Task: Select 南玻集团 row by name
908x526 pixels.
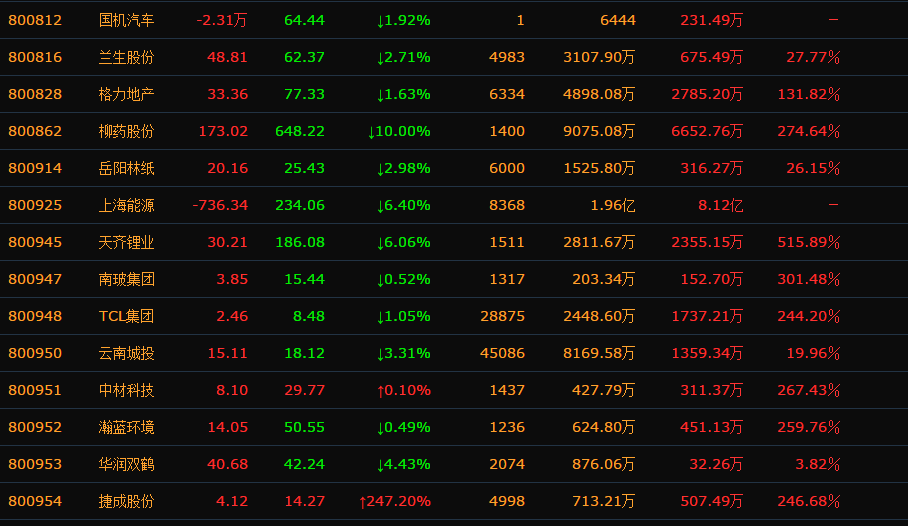Action: tap(127, 279)
